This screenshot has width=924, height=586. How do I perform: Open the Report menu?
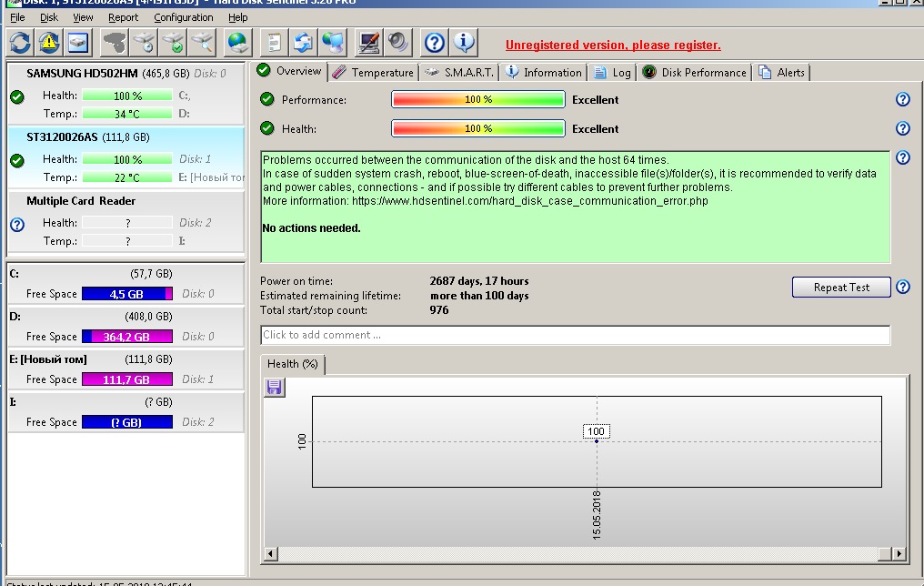point(123,17)
